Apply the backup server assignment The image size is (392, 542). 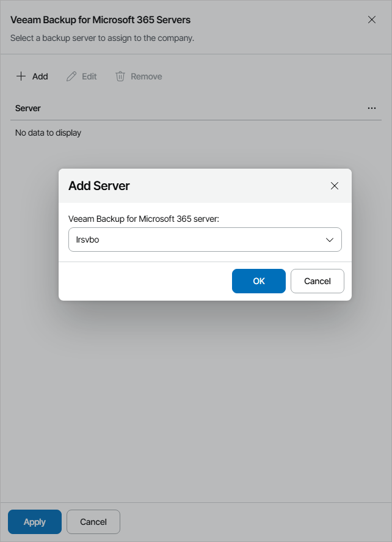point(34,522)
